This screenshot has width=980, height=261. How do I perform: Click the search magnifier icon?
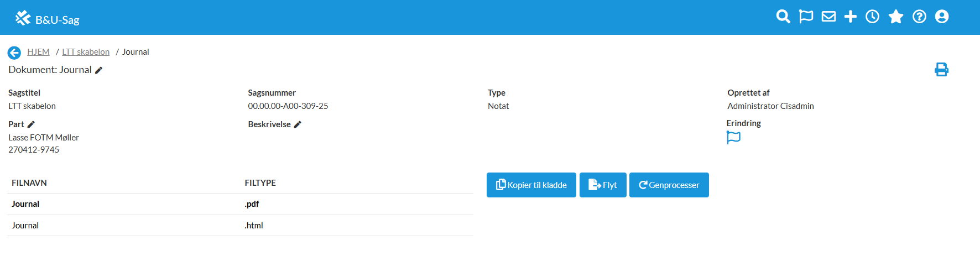783,17
